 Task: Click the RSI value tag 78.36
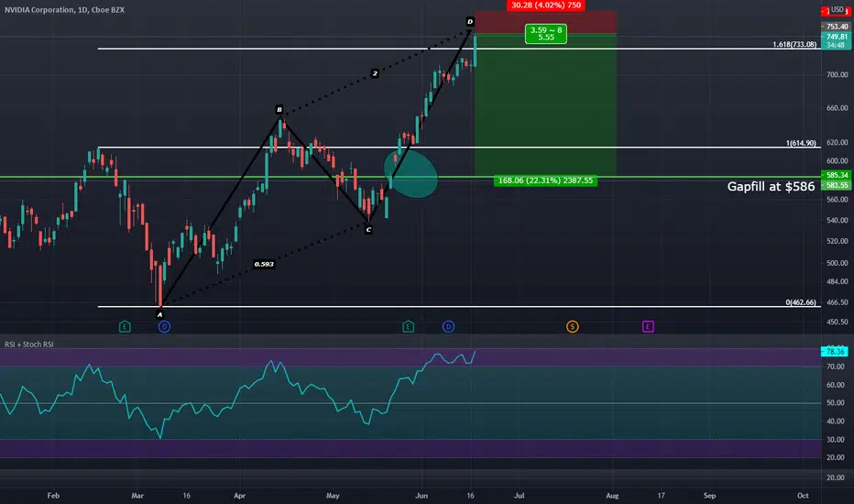tap(835, 352)
